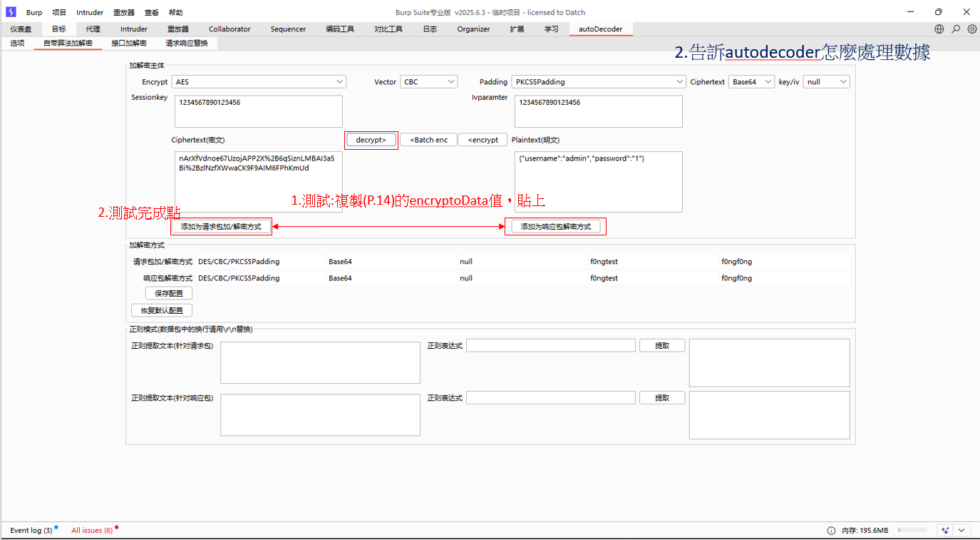Switch to the 扩展 tab

tap(517, 29)
